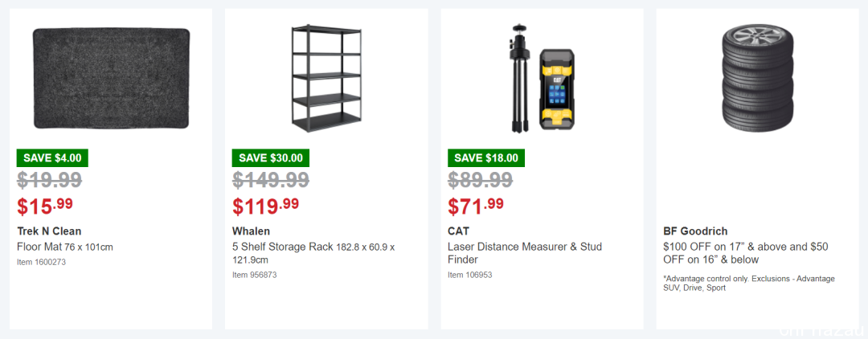Select the SAVE $4.00 badge

[52, 157]
